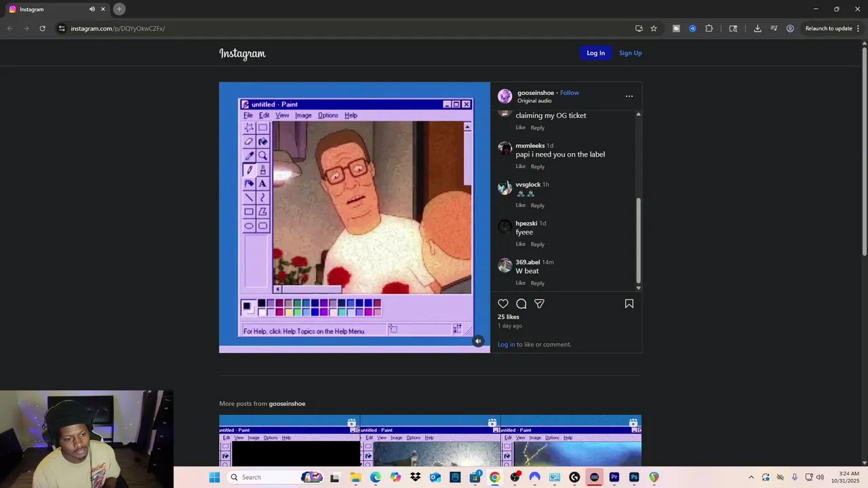
Task: Open Premiere Pro from the taskbar
Action: click(x=614, y=477)
